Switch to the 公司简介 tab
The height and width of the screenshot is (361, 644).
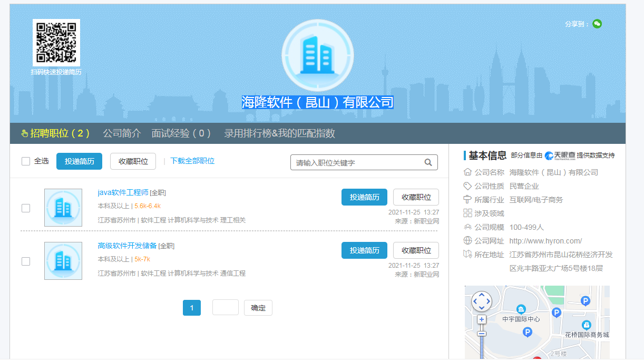(122, 133)
